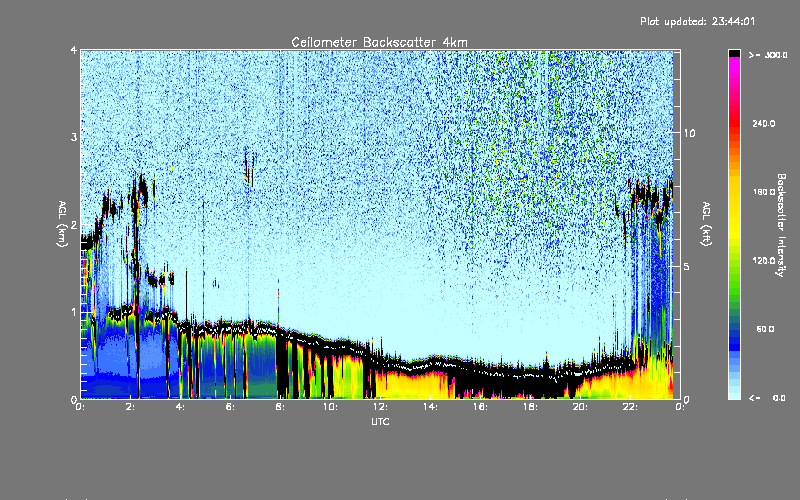Viewport: 800px width, 500px height.
Task: Click the "AGL (km)" axis label
Action: [62, 224]
